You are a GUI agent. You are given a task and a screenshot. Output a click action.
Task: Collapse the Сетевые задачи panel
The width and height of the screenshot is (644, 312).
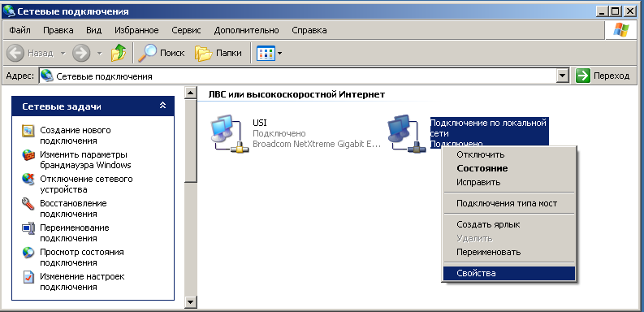pos(162,106)
